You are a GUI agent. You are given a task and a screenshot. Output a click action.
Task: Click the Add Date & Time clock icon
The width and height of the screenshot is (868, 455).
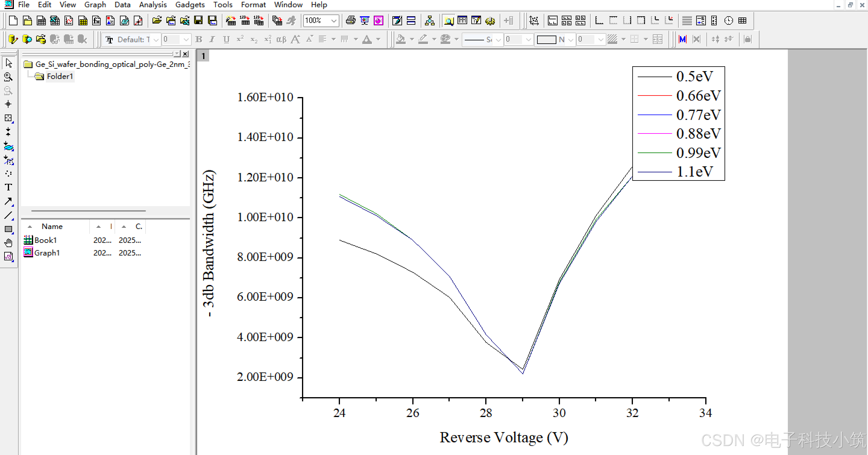728,20
